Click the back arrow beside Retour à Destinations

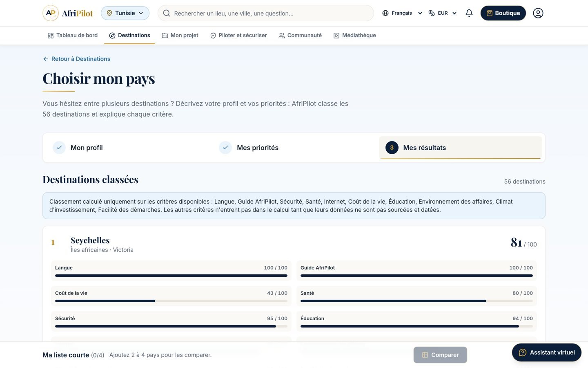point(46,59)
